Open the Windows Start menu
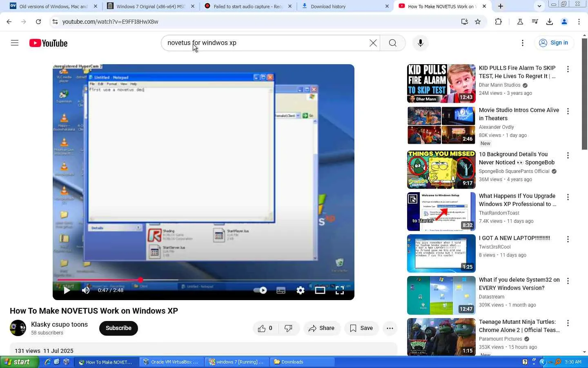588x368 pixels. [19, 362]
